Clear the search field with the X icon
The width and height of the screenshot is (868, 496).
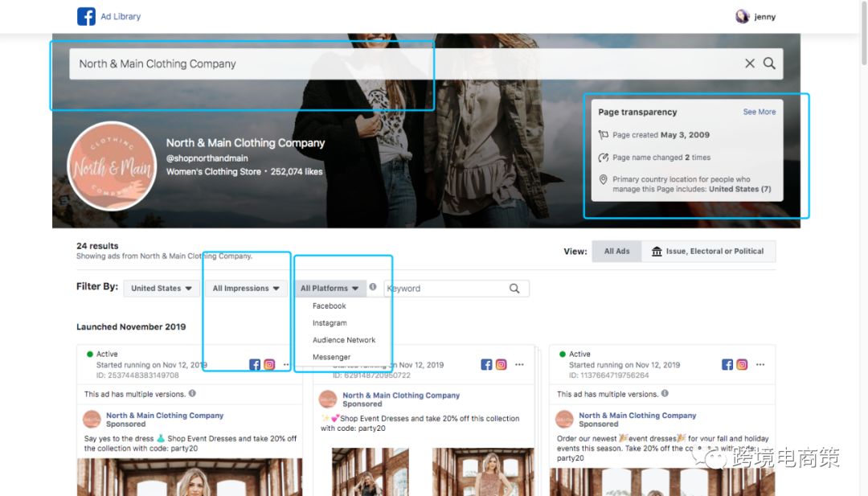pos(749,64)
